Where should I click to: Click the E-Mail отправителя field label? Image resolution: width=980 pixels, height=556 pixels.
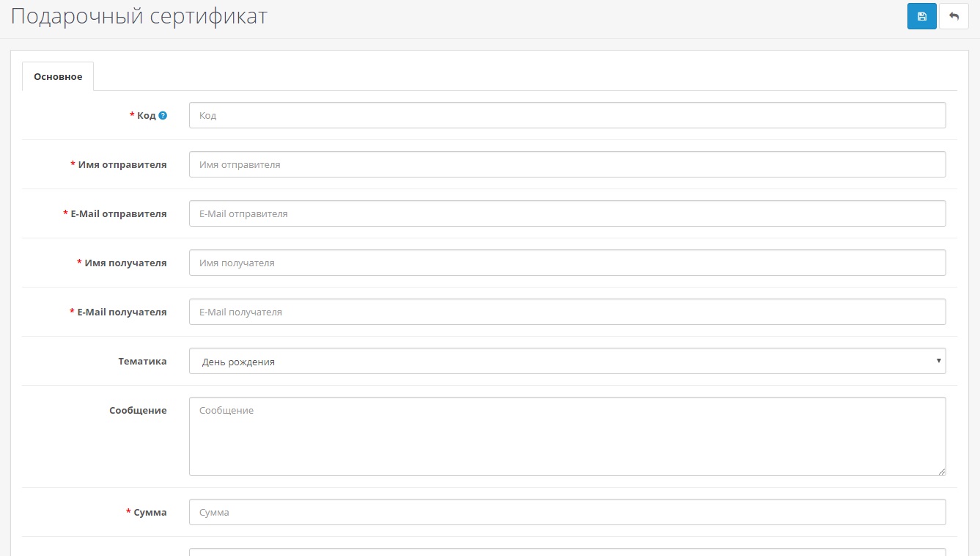118,213
